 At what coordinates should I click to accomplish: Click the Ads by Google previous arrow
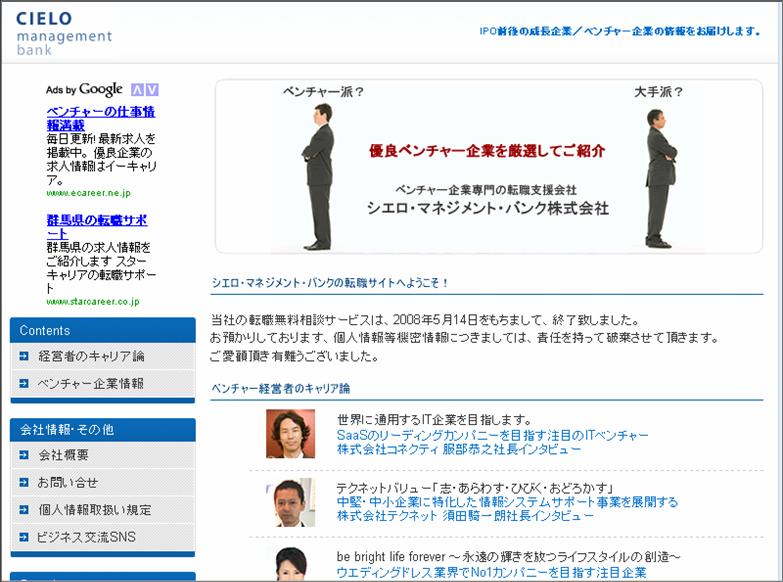(137, 90)
